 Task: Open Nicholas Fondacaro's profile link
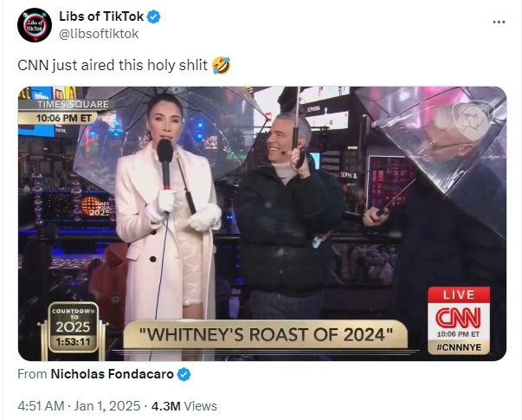[112, 374]
